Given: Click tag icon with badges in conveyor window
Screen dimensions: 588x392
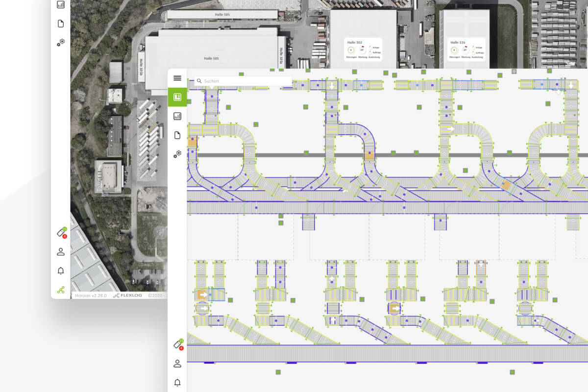Looking at the screenshot, I should pyautogui.click(x=178, y=344).
